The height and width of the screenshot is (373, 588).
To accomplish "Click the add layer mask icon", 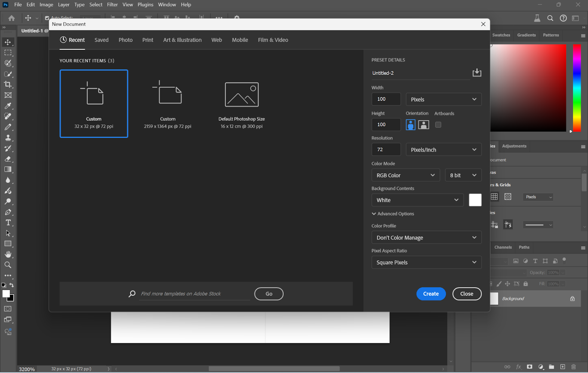I will coord(530,367).
